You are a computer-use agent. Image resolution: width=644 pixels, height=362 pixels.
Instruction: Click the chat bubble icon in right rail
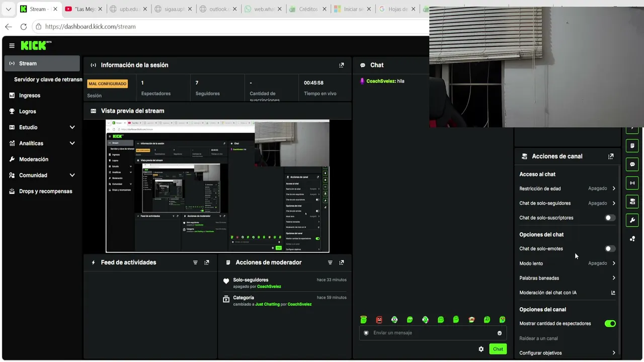pos(632,164)
